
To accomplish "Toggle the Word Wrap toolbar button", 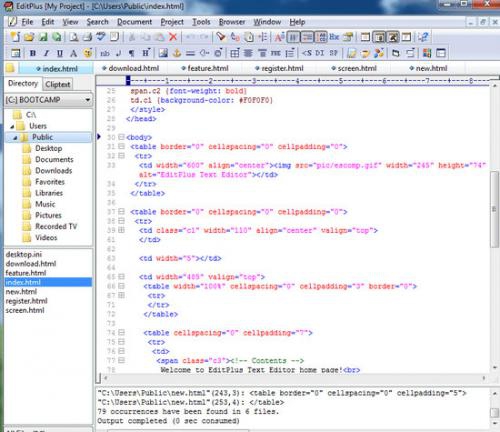I will tap(293, 37).
